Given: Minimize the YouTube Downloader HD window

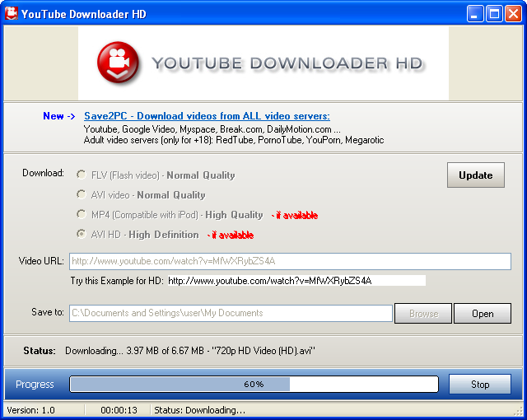Looking at the screenshot, I should point(474,14).
